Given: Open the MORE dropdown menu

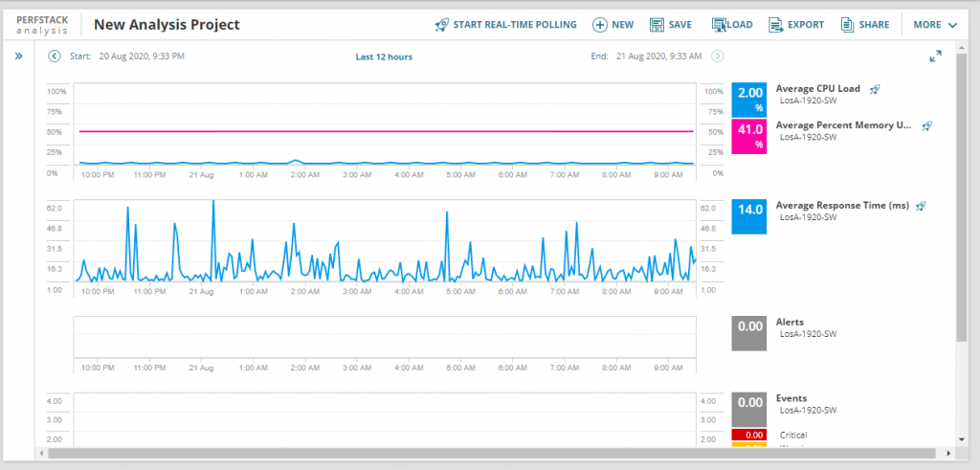Looking at the screenshot, I should click(935, 25).
